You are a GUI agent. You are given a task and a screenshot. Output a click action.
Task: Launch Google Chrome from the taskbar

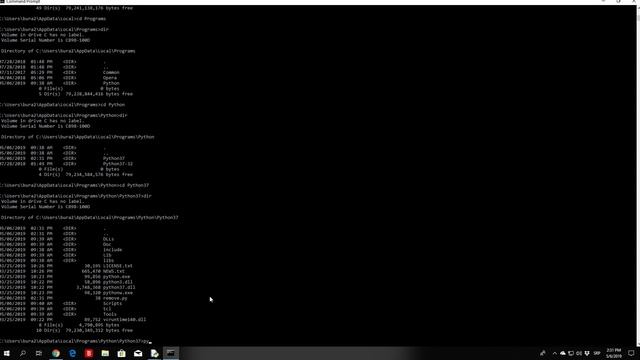pyautogui.click(x=56, y=353)
